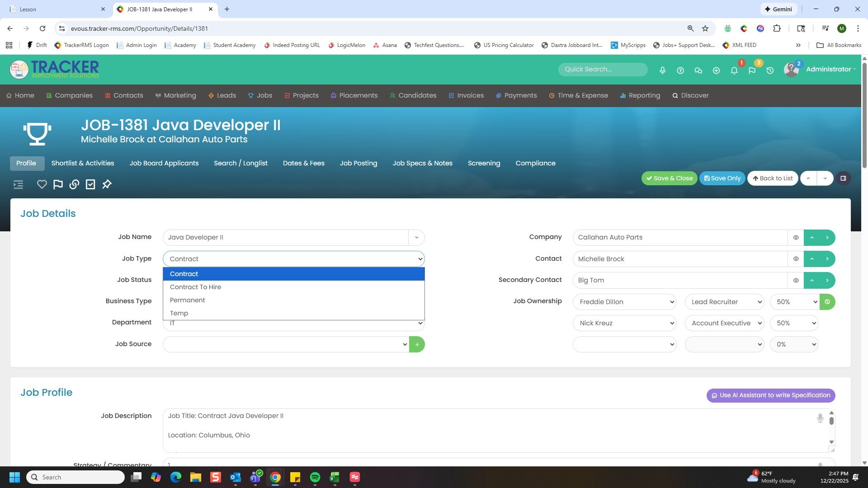View Company record via eye icon
The height and width of the screenshot is (488, 868).
pos(796,238)
